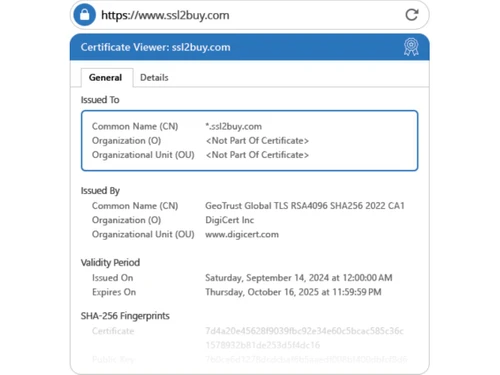The image size is (500, 375).
Task: Select 'Thursday, October 16, 2025' expiry date
Action: (262, 292)
